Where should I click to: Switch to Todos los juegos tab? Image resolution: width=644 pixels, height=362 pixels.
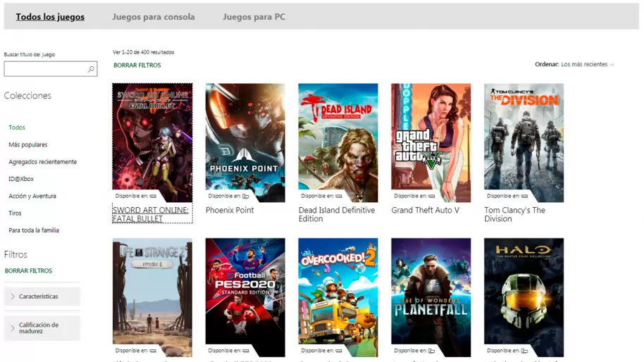pyautogui.click(x=50, y=17)
